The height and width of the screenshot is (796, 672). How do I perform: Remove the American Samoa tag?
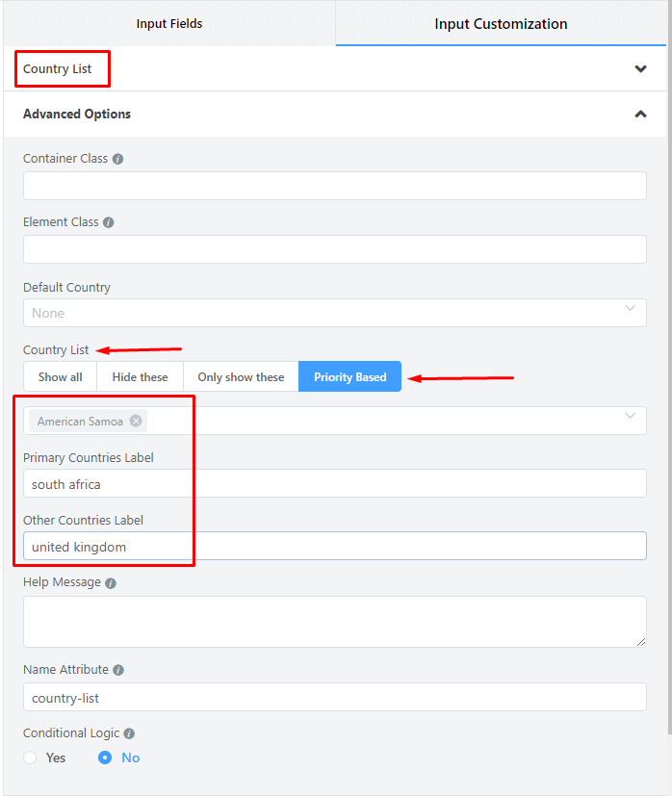(136, 421)
